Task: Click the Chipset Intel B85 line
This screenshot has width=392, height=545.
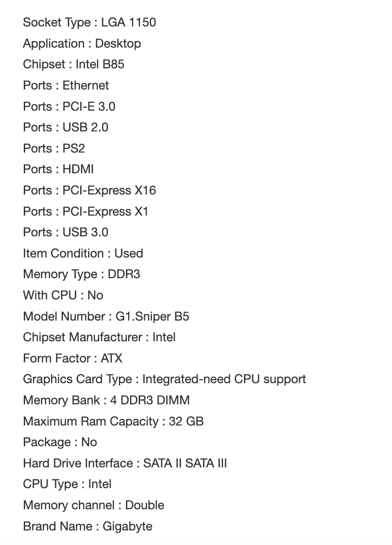Action: point(74,64)
